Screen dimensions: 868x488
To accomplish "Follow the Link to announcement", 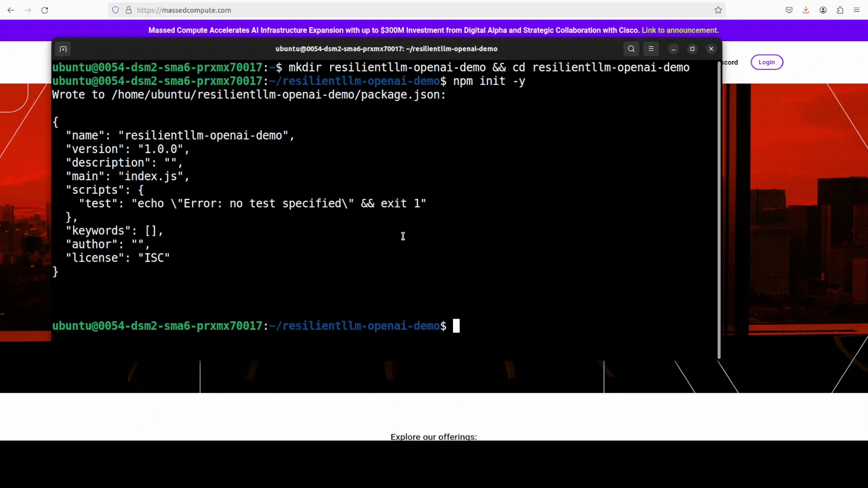I will 680,30.
